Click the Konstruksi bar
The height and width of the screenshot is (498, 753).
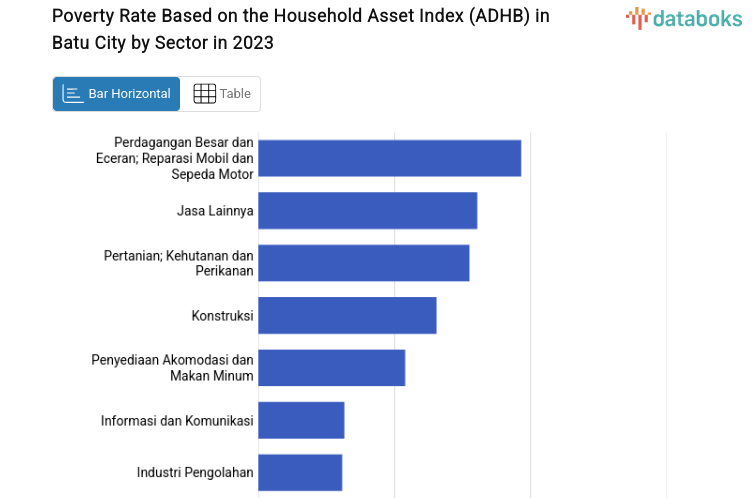tap(347, 316)
